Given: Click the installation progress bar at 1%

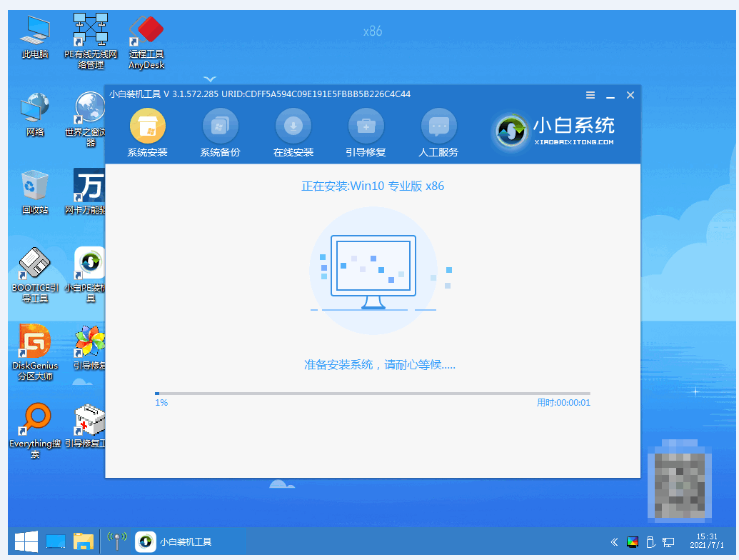Looking at the screenshot, I should (x=371, y=393).
